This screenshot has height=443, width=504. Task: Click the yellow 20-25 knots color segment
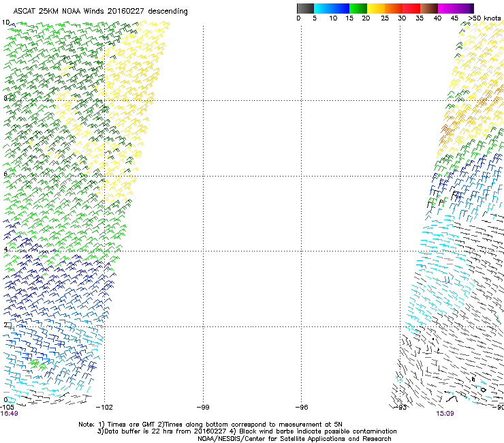coord(376,8)
